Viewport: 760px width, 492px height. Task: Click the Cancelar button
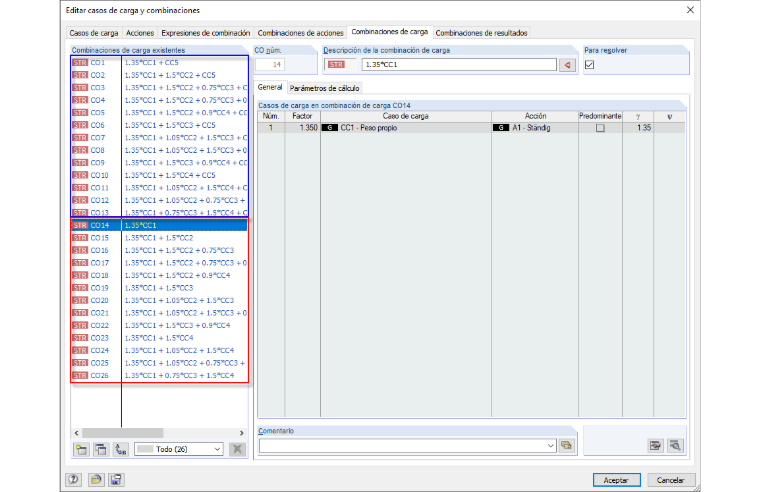[x=671, y=480]
